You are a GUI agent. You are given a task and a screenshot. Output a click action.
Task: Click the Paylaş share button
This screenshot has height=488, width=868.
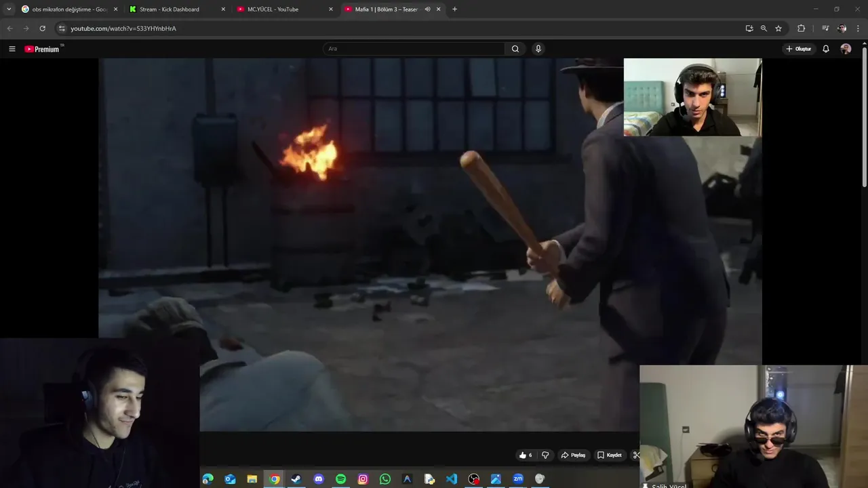click(573, 455)
